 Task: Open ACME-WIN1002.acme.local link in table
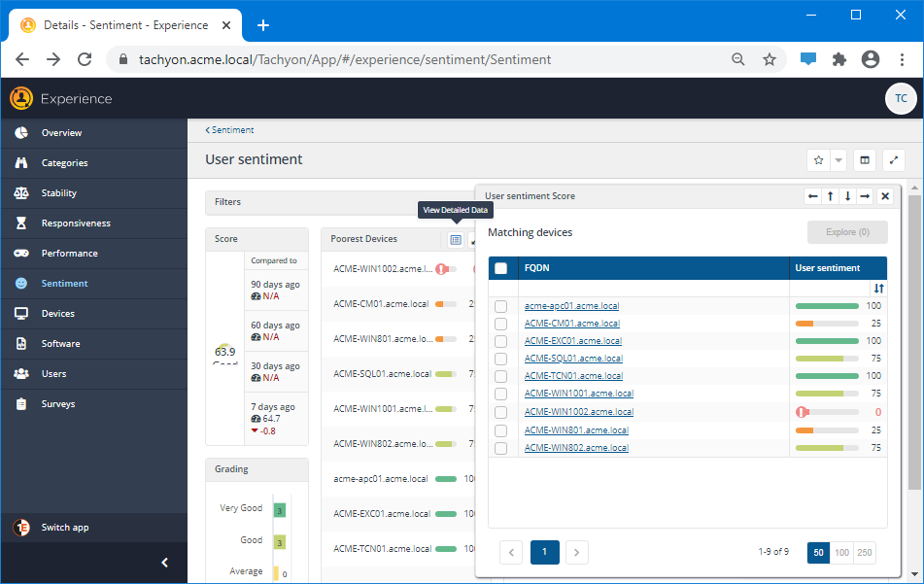[x=579, y=411]
